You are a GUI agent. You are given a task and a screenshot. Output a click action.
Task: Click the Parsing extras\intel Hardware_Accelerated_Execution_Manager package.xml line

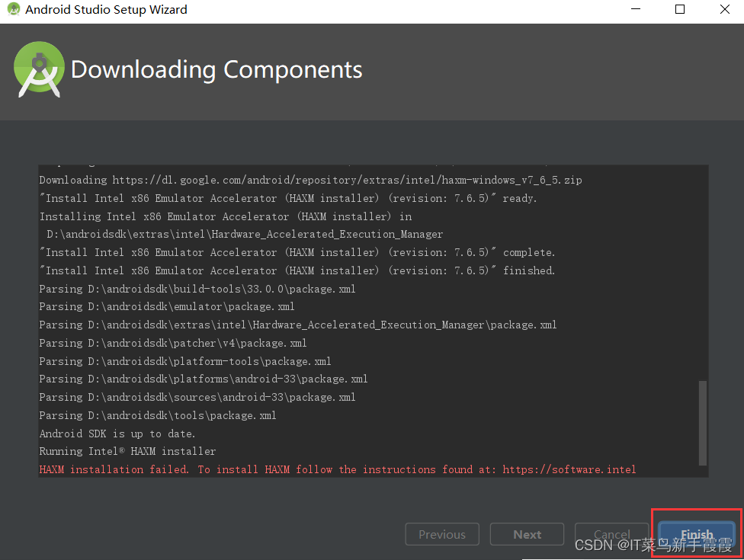(x=297, y=325)
